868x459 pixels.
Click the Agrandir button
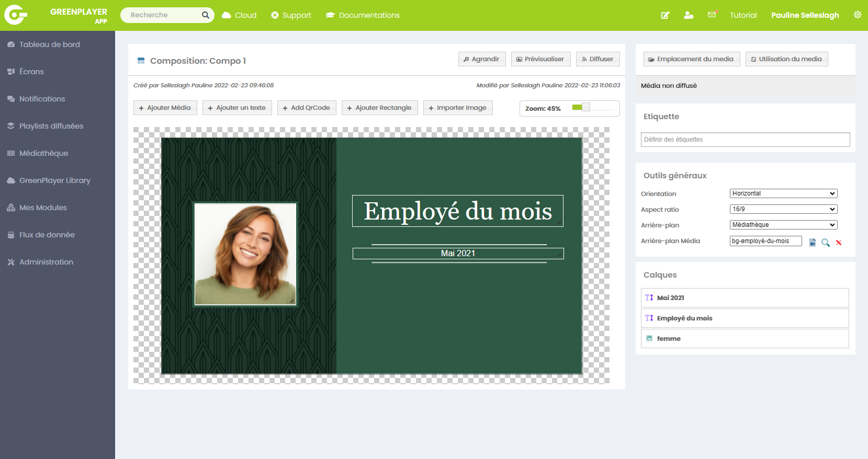[482, 59]
